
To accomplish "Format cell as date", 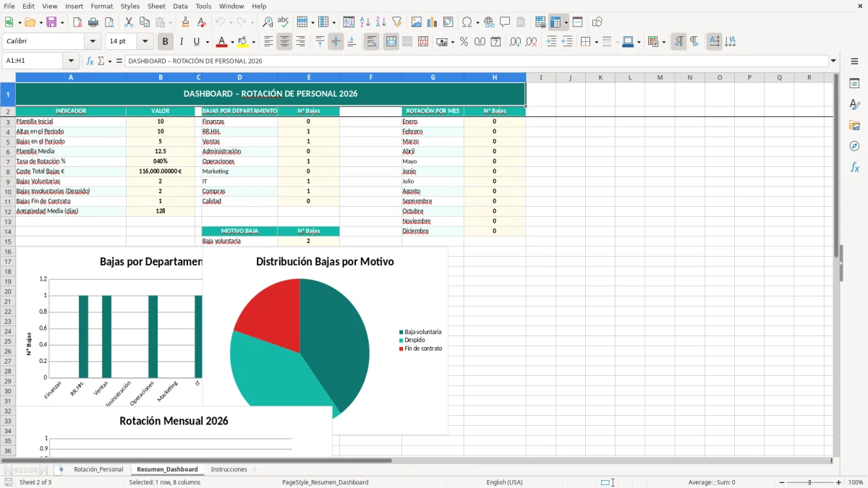I will point(495,42).
